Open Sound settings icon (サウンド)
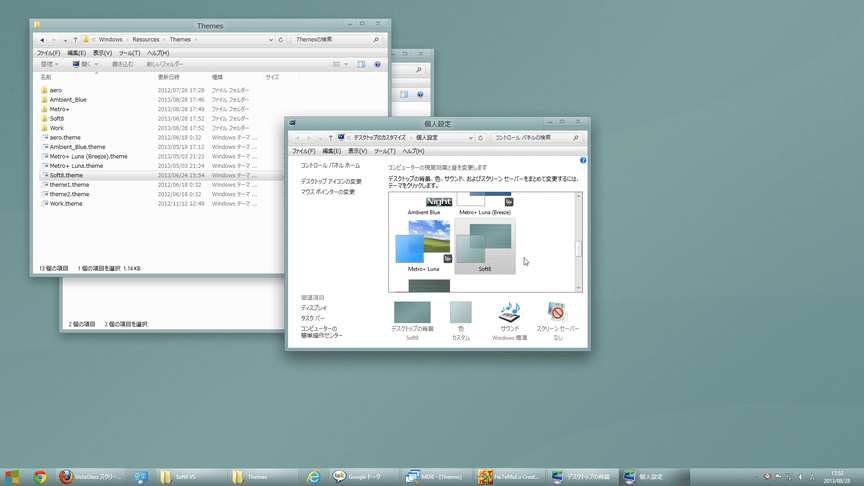The image size is (864, 486). point(510,313)
